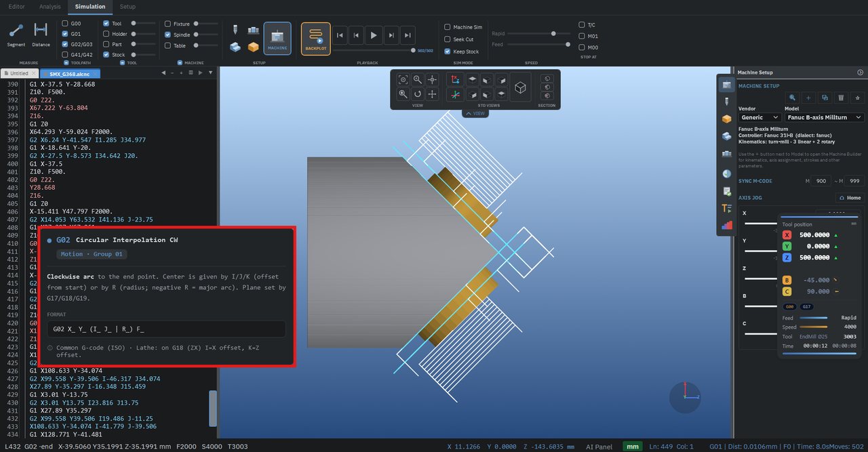
Task: Open tool setup (end mill icon)
Action: 235,30
